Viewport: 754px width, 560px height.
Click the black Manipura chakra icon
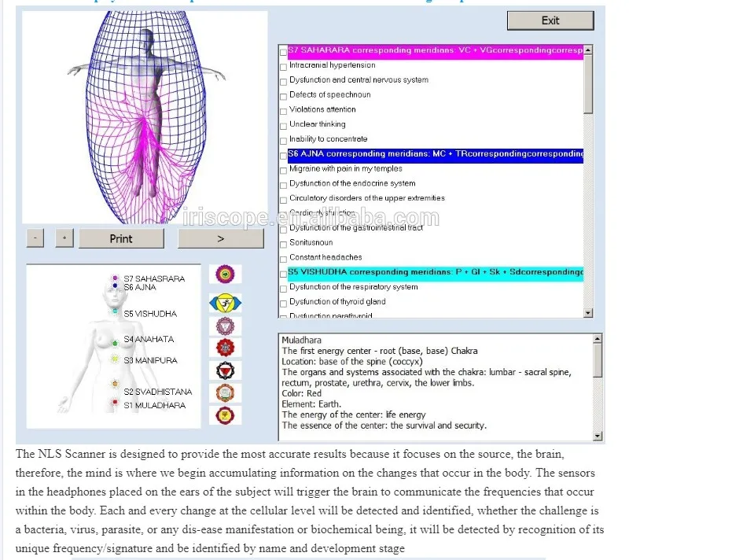tap(225, 371)
